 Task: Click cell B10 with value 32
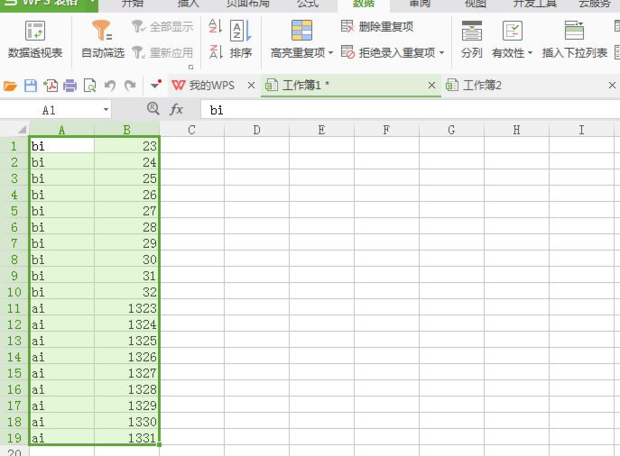click(127, 292)
